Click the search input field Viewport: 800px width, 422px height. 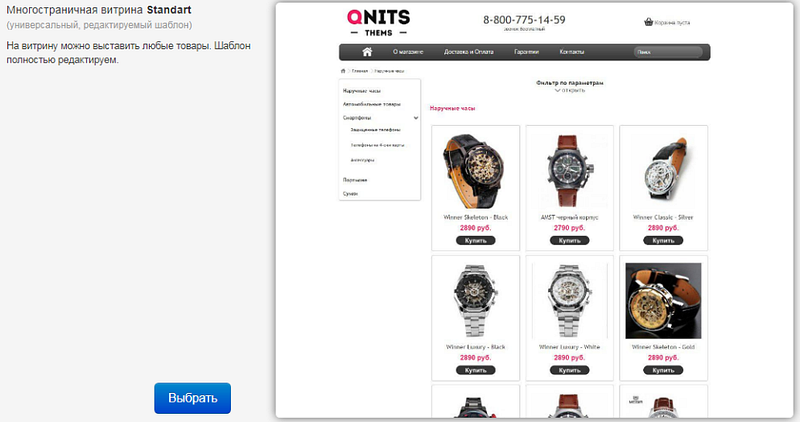tap(668, 52)
